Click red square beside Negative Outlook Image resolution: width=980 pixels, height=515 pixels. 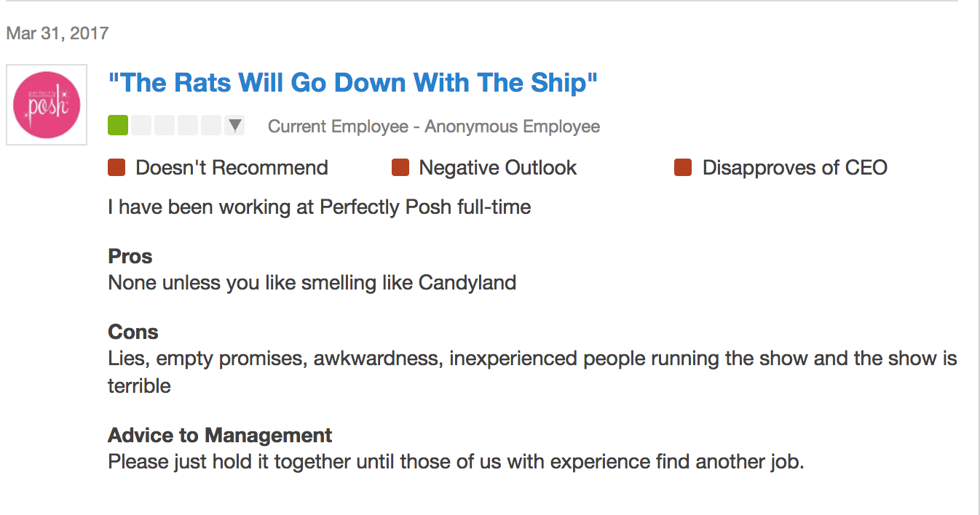400,167
